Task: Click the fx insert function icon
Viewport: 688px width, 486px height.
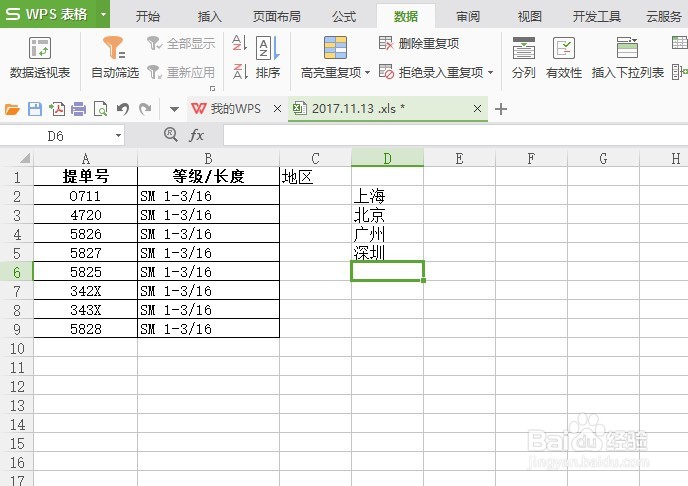Action: pyautogui.click(x=196, y=135)
